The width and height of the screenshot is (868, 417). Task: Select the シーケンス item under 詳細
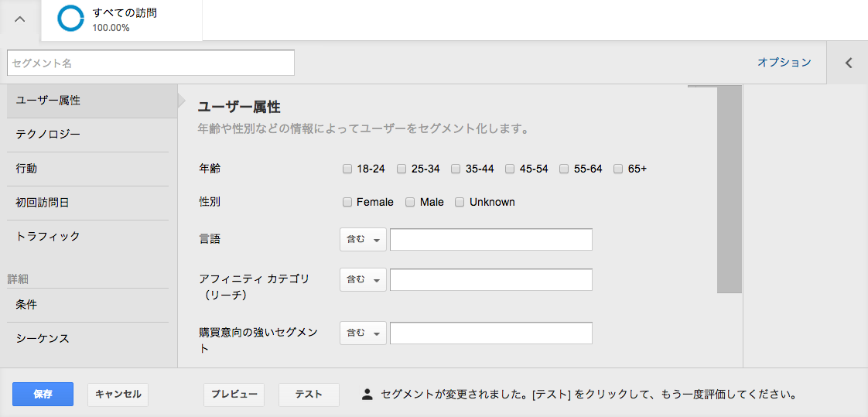coord(92,338)
